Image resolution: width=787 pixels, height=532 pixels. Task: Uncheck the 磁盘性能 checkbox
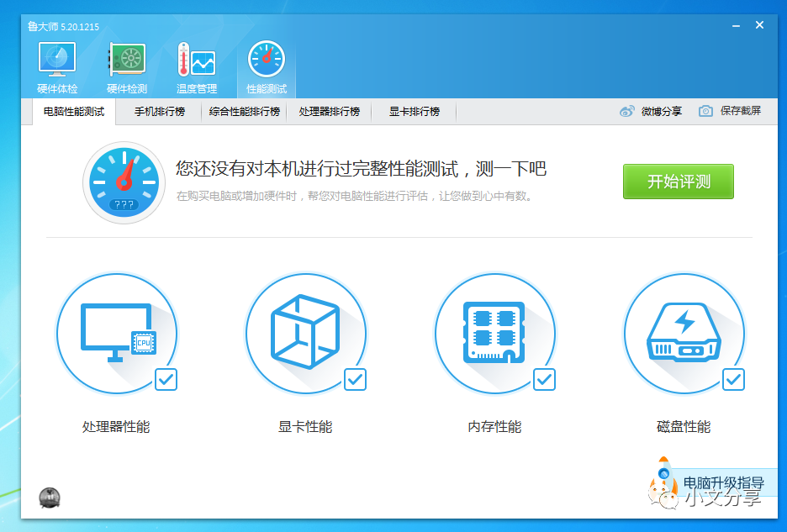tap(733, 379)
